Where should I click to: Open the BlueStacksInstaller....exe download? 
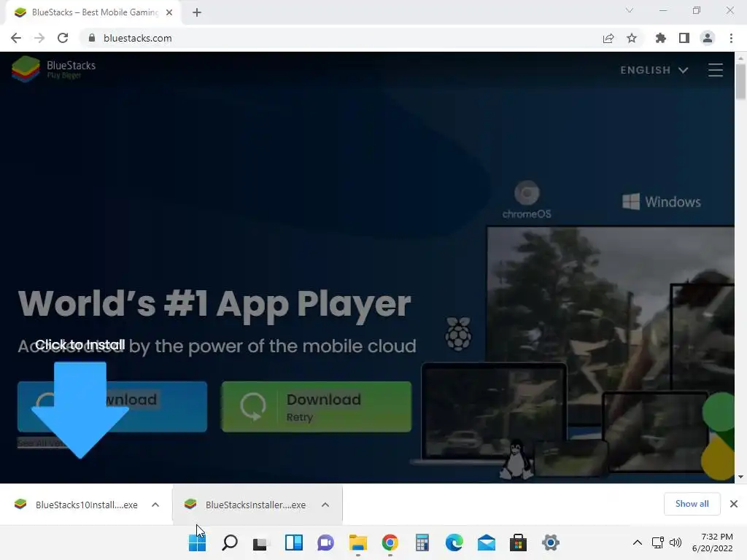click(x=248, y=505)
